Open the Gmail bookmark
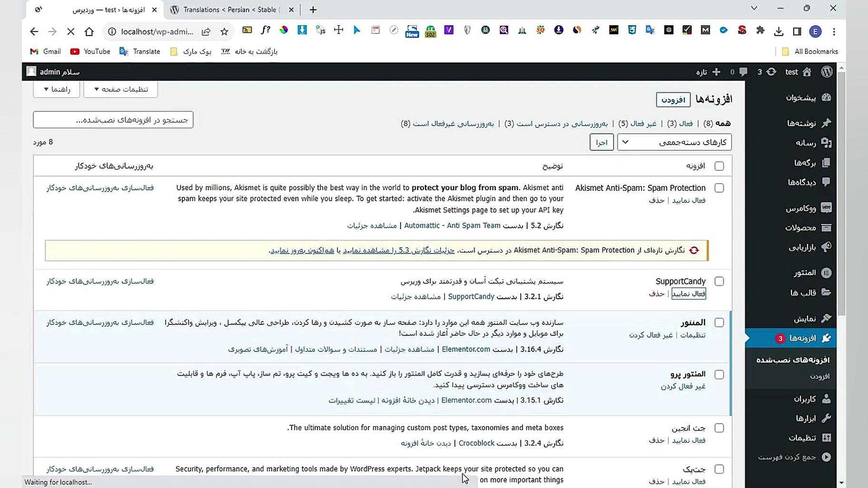Screen dimensions: 868x488 click(x=46, y=51)
